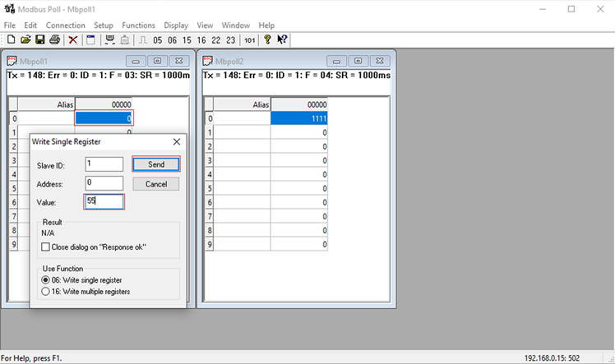Select function 16 in toolbar
The width and height of the screenshot is (615, 364).
201,40
